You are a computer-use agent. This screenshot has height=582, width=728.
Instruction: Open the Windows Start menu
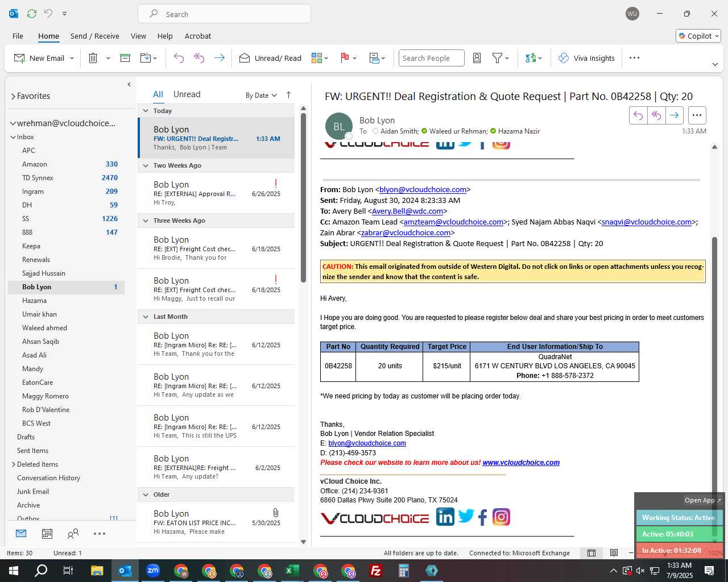pyautogui.click(x=14, y=571)
